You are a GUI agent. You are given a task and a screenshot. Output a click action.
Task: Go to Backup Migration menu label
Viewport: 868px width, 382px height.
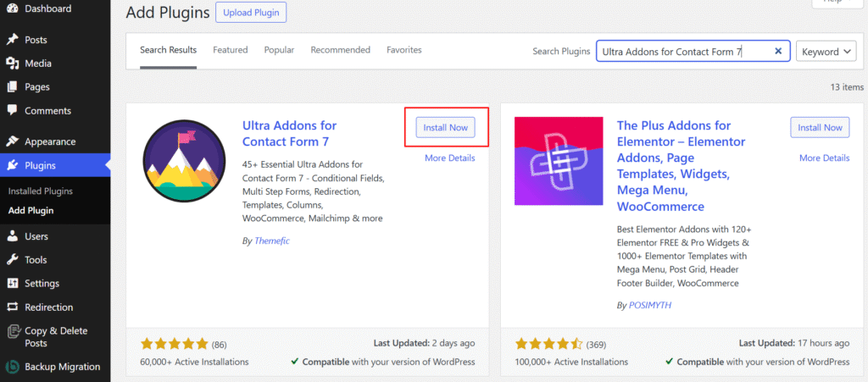pyautogui.click(x=63, y=367)
